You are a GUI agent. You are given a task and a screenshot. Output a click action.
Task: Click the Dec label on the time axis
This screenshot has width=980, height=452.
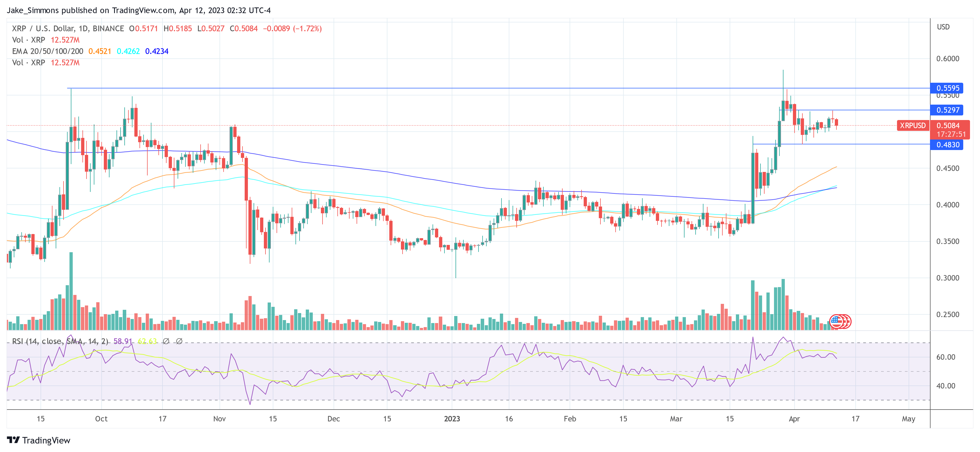pos(334,419)
